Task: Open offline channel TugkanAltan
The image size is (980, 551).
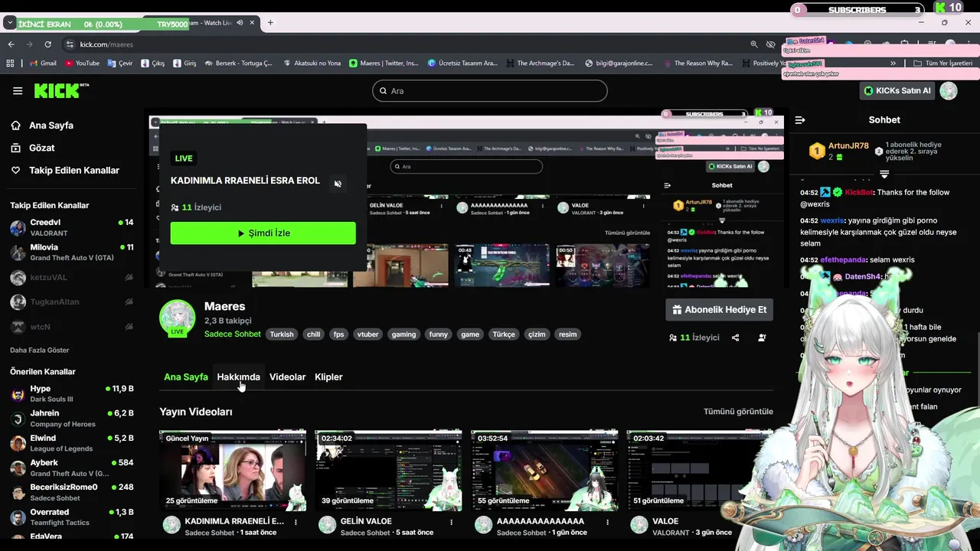Action: pos(71,302)
